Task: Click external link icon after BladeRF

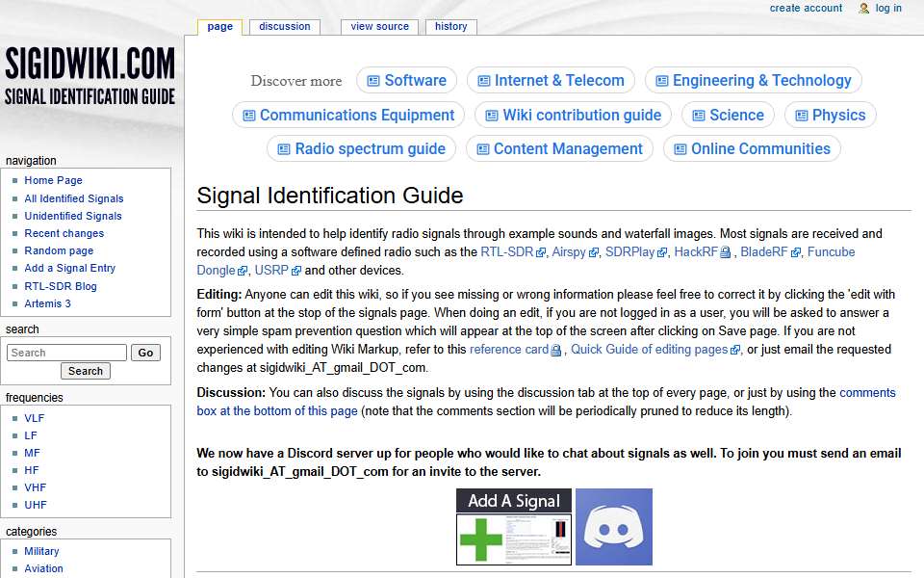Action: [796, 252]
